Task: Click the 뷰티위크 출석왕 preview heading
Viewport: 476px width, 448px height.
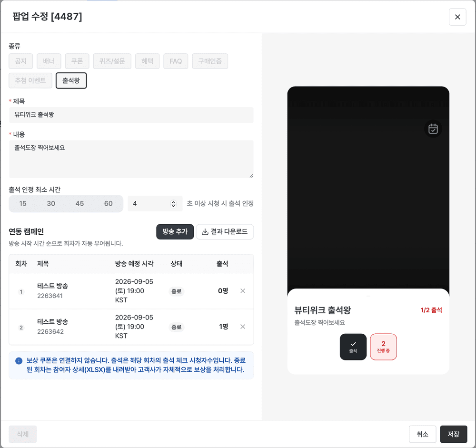Action: [x=322, y=310]
